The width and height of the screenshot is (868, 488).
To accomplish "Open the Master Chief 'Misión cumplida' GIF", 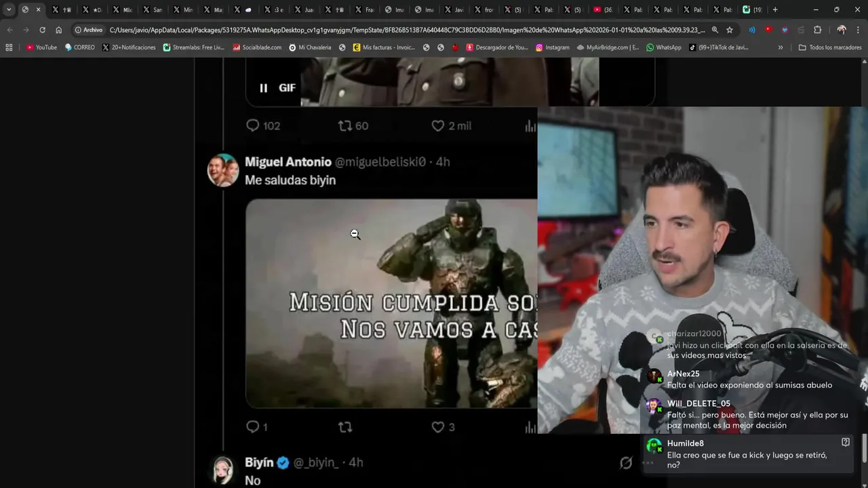I will point(391,304).
